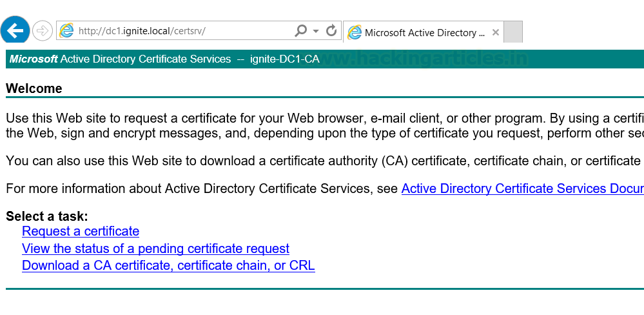This screenshot has height=315, width=644.
Task: Click the IE icon on the tab
Action: (x=355, y=32)
